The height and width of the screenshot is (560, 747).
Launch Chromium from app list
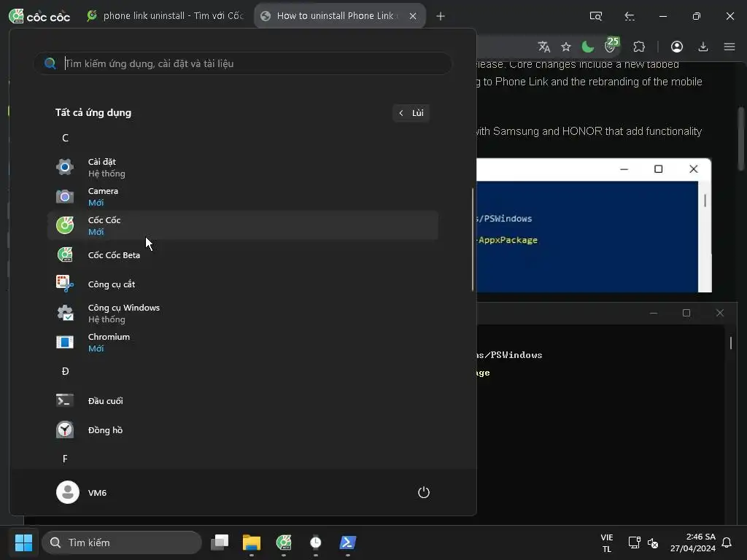[242, 342]
